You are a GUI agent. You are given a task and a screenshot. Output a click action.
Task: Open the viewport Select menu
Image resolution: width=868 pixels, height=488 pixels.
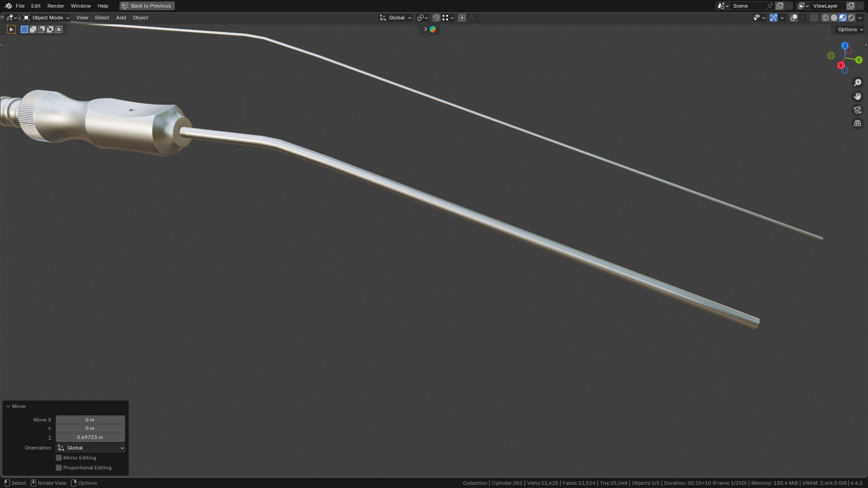click(x=102, y=18)
